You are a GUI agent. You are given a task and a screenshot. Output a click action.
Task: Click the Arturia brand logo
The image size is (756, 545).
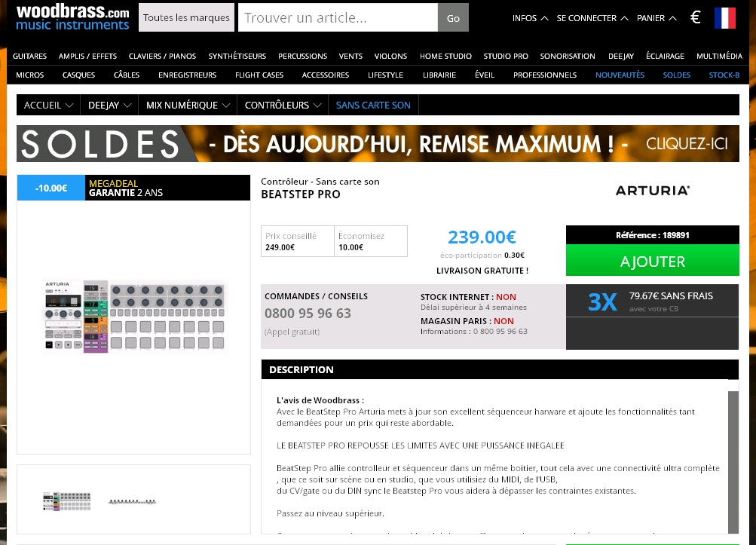(x=652, y=191)
